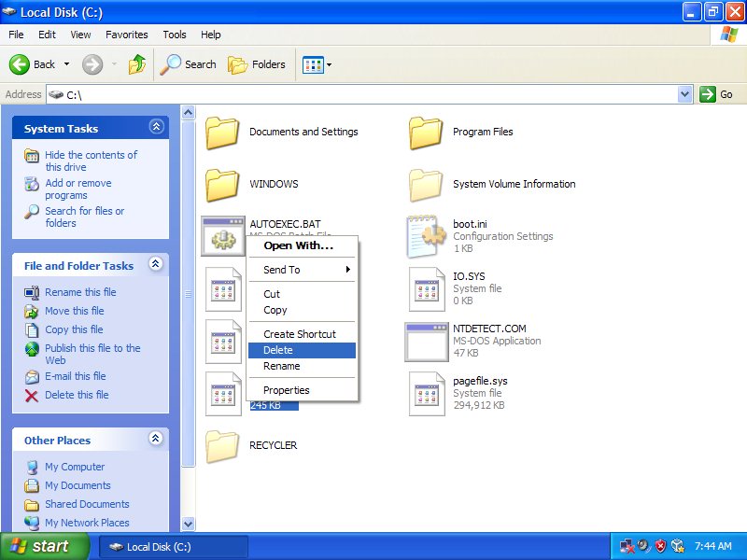Click the sidebar scroll down arrow
Viewport: 747px width, 560px height.
189,524
